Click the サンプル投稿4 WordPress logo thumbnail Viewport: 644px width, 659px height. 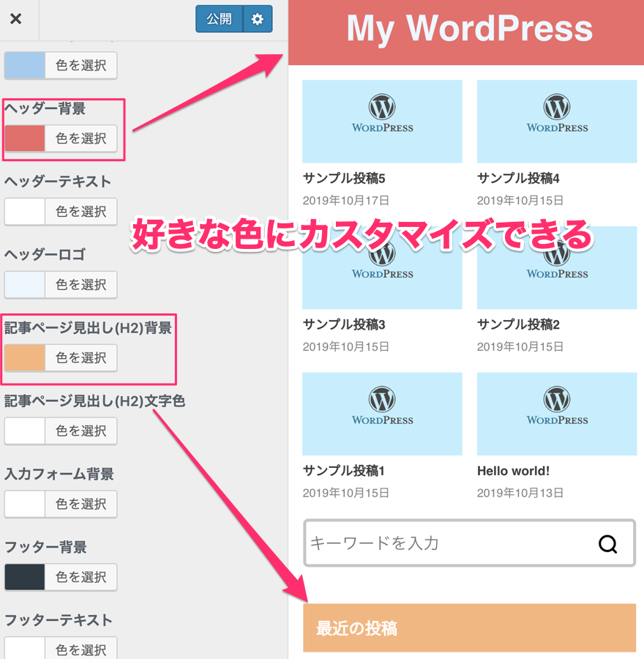[x=557, y=121]
